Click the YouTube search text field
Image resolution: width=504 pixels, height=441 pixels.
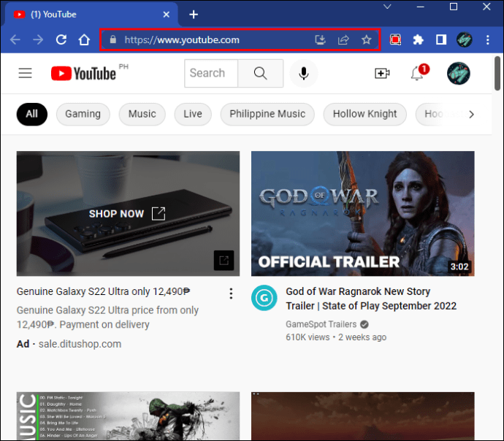(211, 73)
